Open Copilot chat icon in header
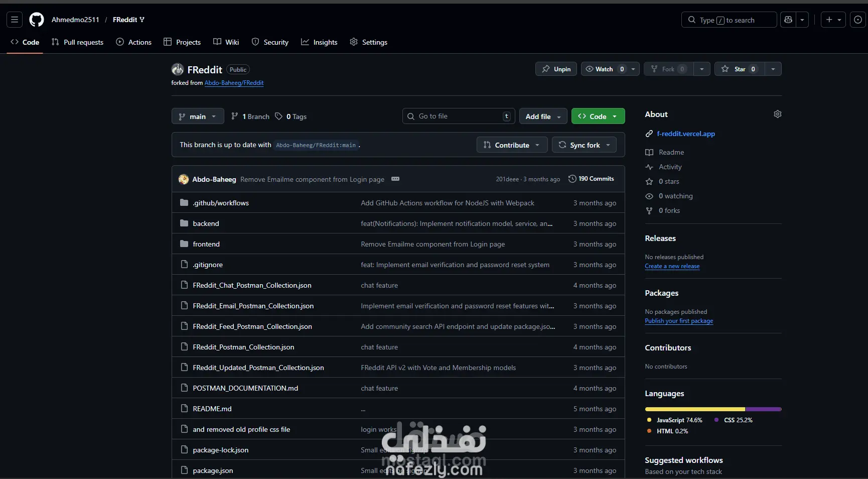868x479 pixels. 788,20
